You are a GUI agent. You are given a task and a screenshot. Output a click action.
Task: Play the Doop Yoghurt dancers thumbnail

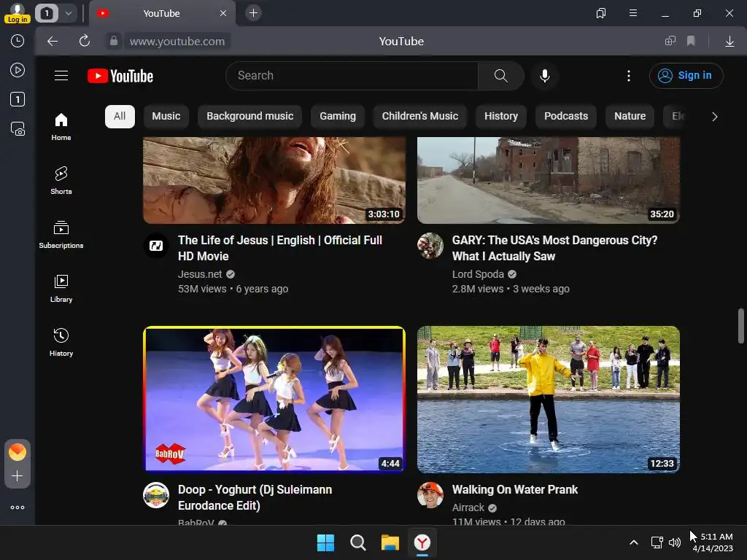pos(274,399)
